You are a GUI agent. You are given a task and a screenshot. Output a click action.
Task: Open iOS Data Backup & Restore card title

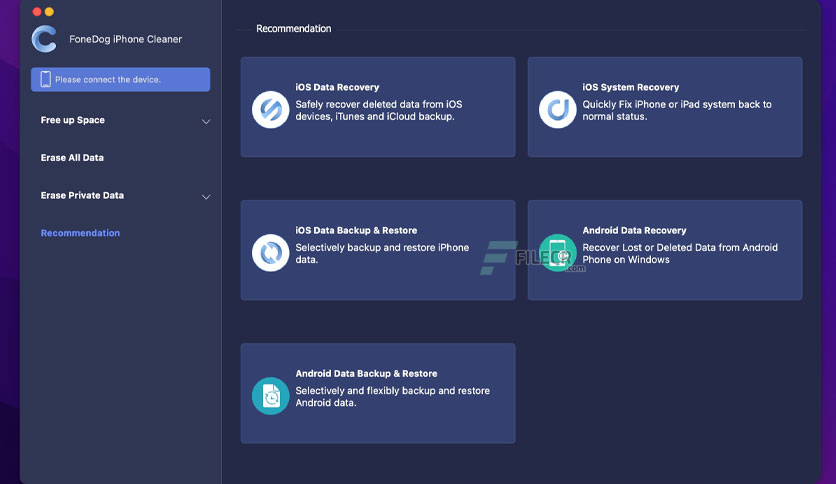(x=356, y=230)
